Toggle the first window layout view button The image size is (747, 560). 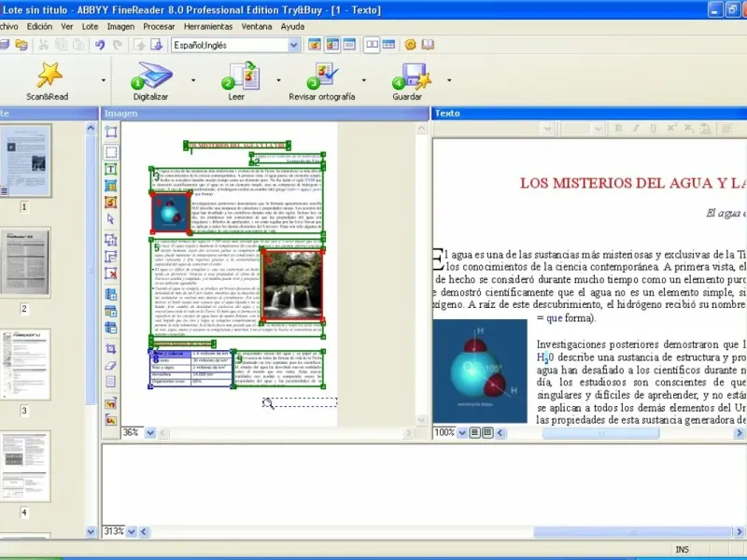[x=315, y=45]
